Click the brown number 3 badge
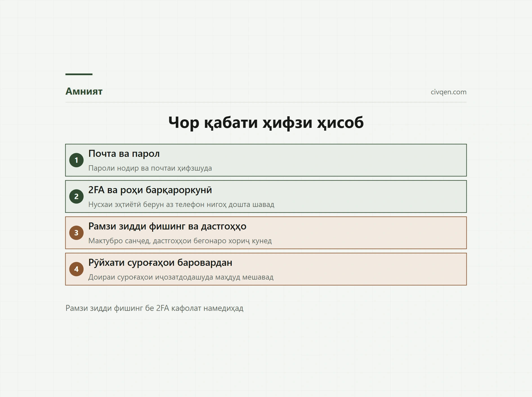Screen dimensions: 532x397 point(76,233)
